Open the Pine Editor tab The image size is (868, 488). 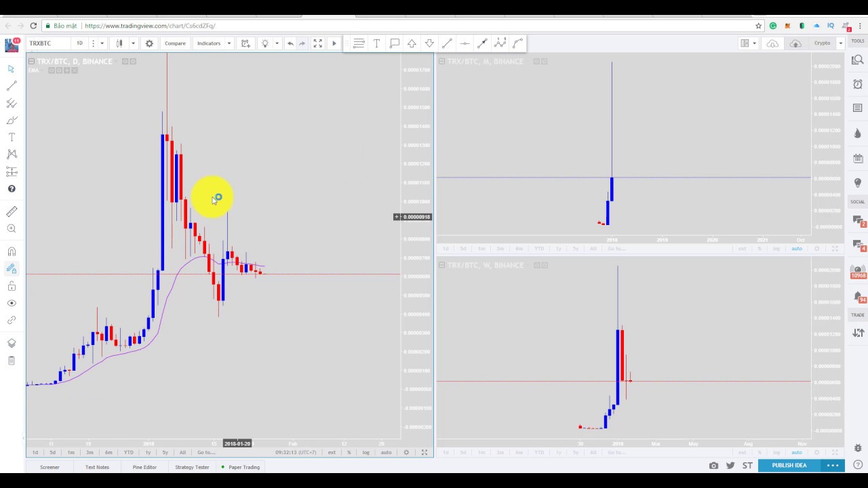(x=144, y=467)
